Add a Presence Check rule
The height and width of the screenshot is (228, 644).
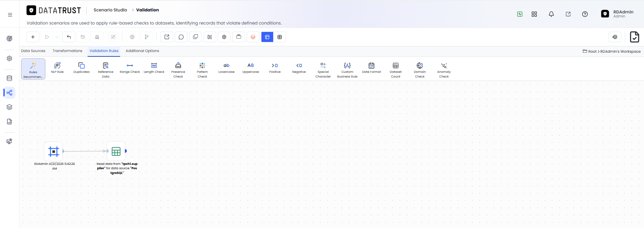pyautogui.click(x=178, y=70)
